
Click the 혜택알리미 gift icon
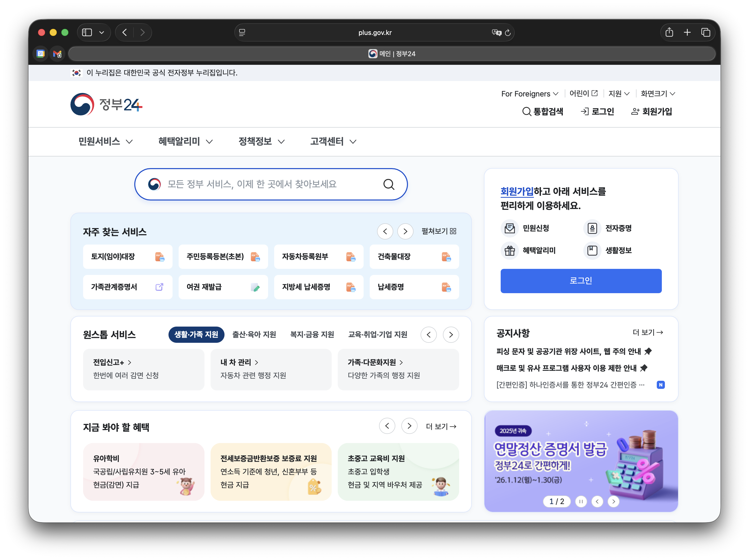pos(510,251)
